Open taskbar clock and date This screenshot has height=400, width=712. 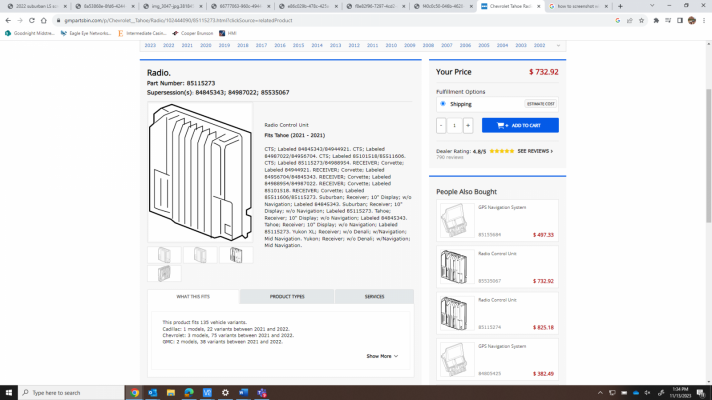[x=680, y=393]
